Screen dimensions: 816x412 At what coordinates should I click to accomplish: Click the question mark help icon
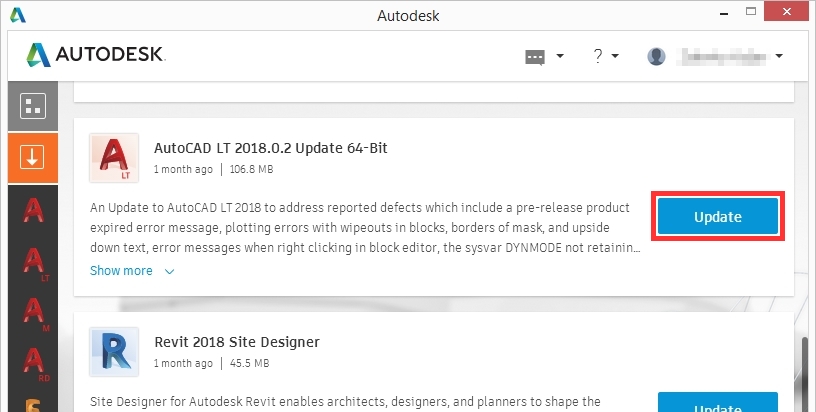(597, 56)
